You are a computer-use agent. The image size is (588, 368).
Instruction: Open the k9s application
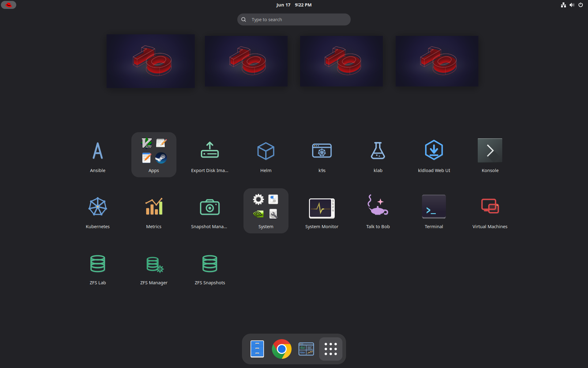pyautogui.click(x=322, y=155)
